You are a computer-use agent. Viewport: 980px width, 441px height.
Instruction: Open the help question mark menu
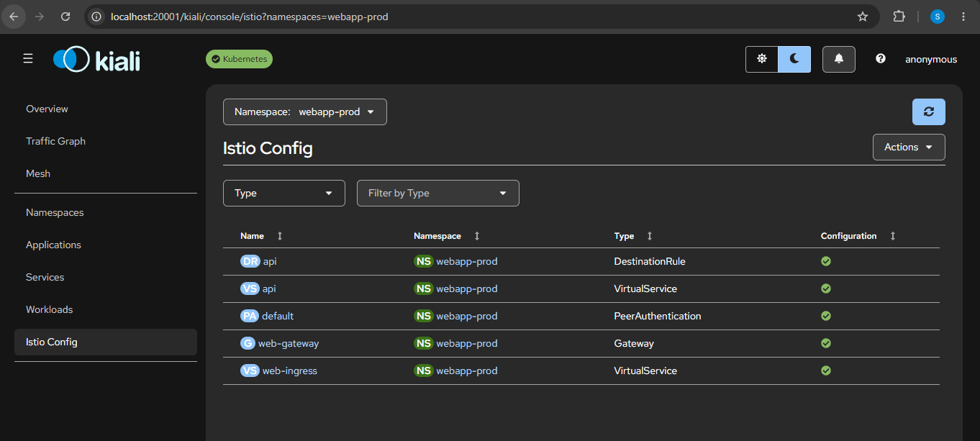pos(881,59)
